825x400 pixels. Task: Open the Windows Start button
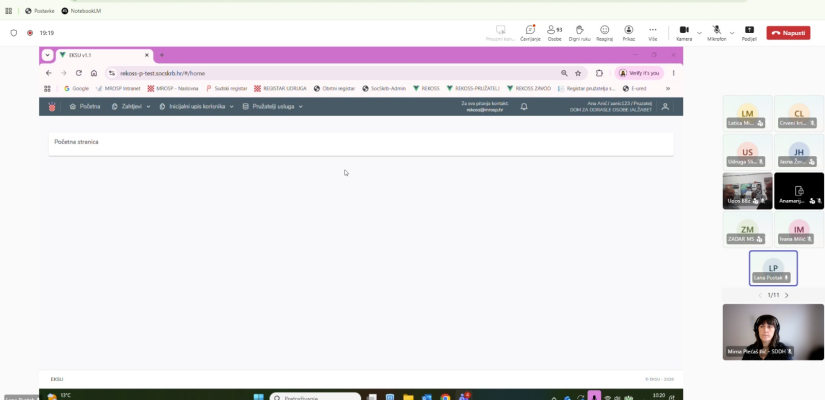click(x=259, y=396)
